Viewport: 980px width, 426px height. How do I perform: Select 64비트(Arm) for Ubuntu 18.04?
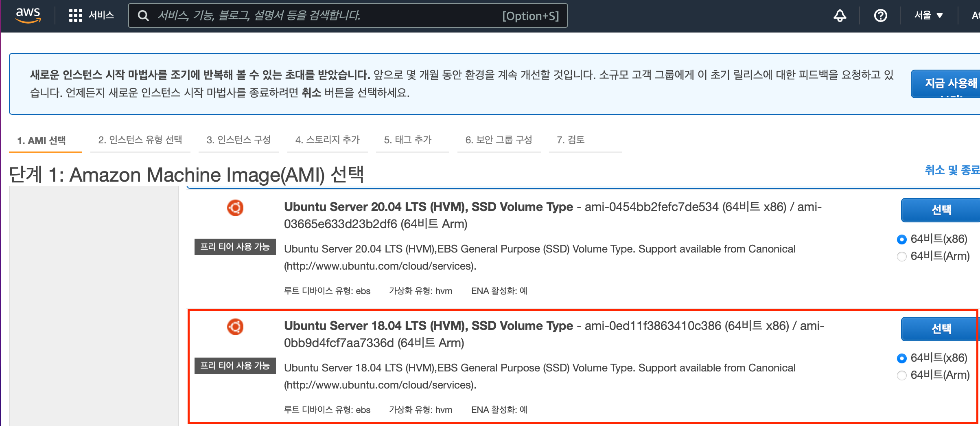(902, 375)
